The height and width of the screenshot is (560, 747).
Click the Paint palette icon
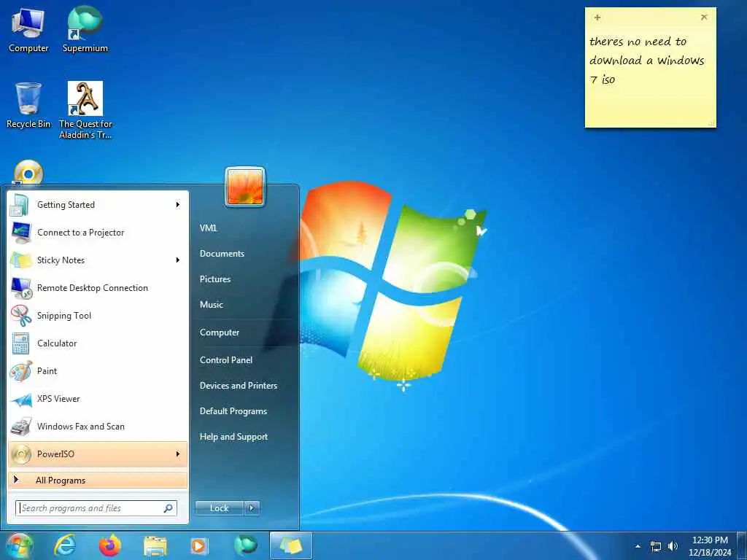(x=20, y=371)
